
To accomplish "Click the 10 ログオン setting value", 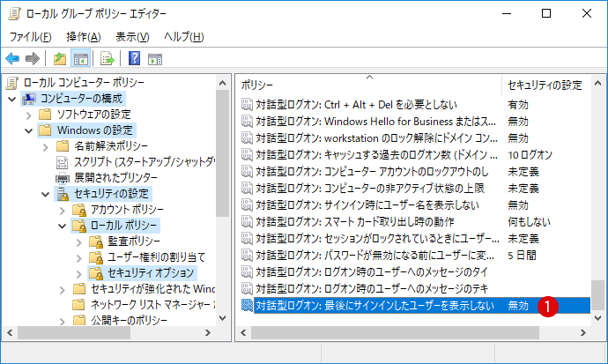I will pyautogui.click(x=530, y=155).
